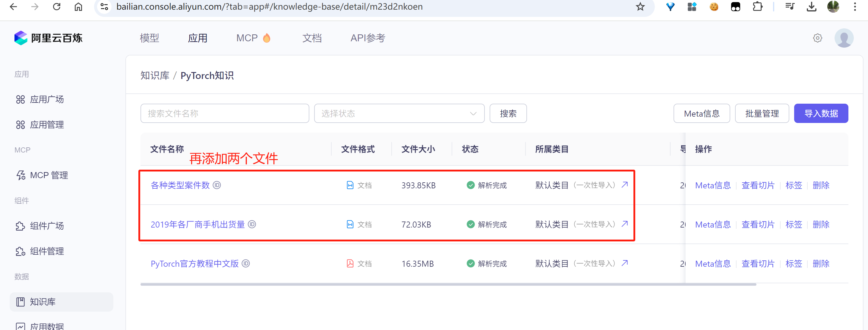Bookmark this page with star icon
The image size is (868, 330).
(x=640, y=7)
